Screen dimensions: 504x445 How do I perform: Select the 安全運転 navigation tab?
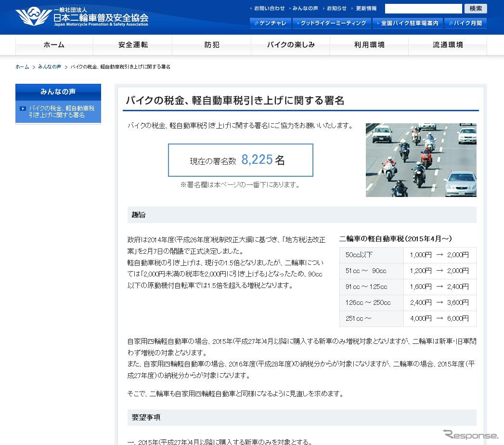click(x=133, y=45)
